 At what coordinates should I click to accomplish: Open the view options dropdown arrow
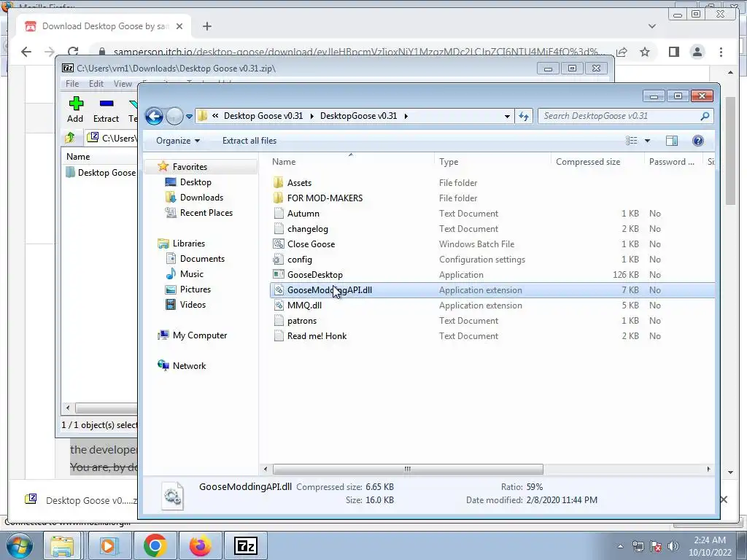(647, 141)
